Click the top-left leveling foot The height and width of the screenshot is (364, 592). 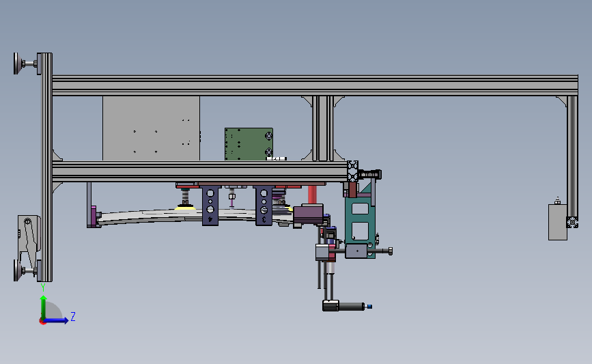click(26, 64)
